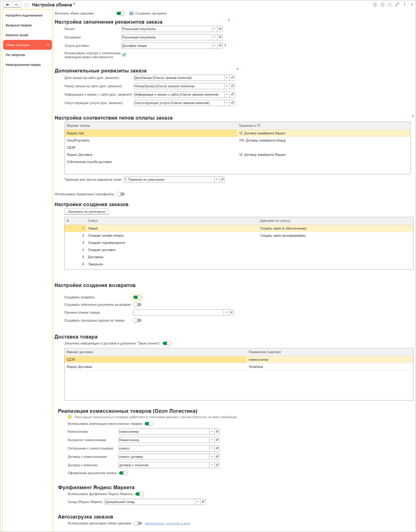Screen dimensions: 416x532
Task: Click the save icon in top-right toolbar
Action: point(375,5)
